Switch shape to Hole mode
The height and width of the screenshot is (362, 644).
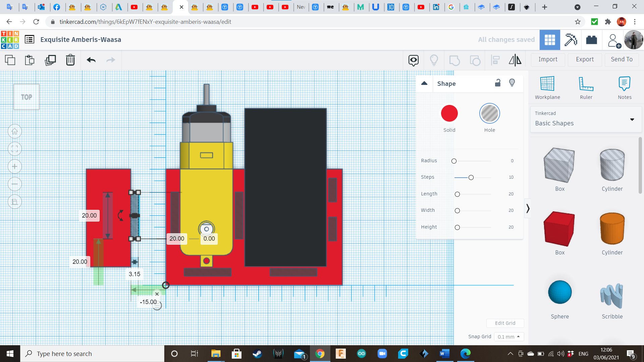click(x=490, y=113)
